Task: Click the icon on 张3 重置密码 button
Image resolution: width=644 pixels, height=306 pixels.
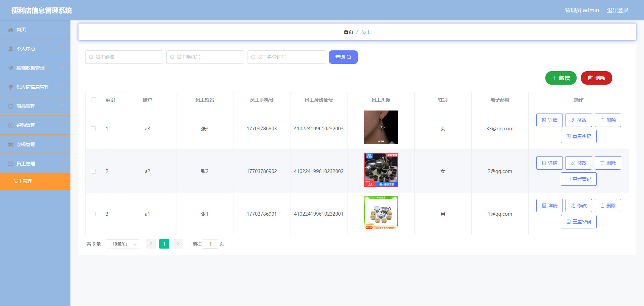Action: coord(569,136)
